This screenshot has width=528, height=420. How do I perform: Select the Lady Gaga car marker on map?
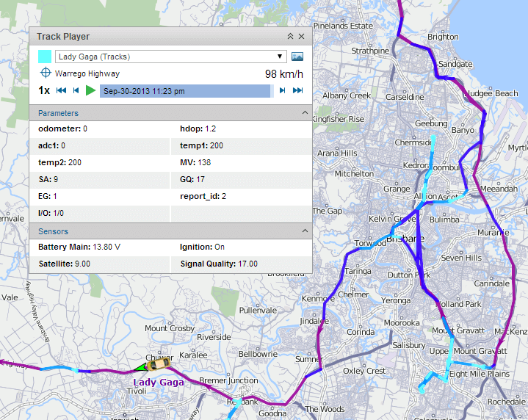[158, 364]
